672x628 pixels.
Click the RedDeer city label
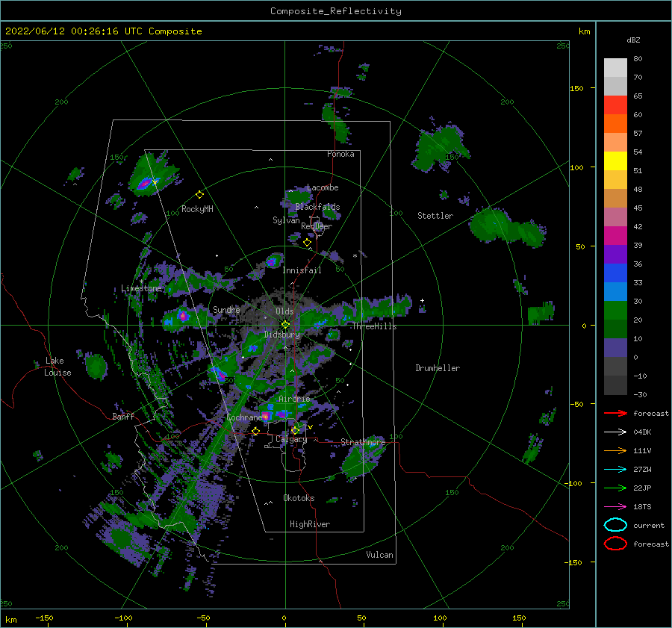pos(317,226)
